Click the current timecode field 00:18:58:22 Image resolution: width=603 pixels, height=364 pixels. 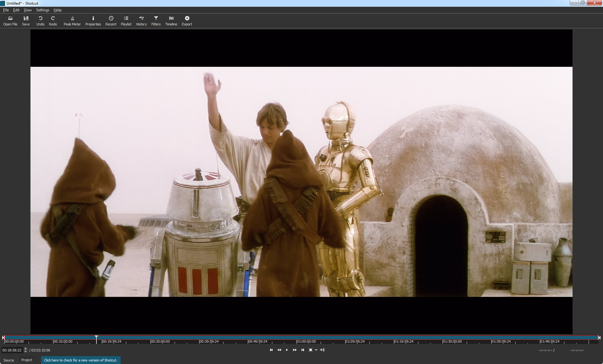[12, 350]
